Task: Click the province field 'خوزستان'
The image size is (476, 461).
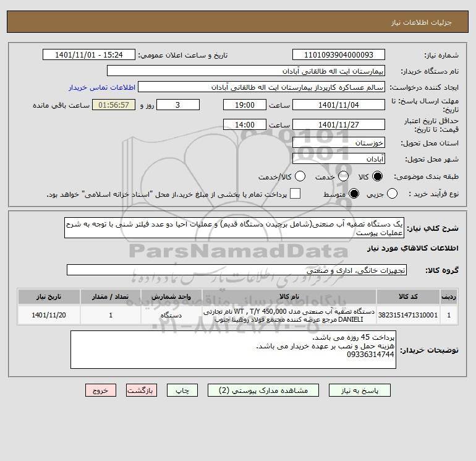Action: click(339, 142)
